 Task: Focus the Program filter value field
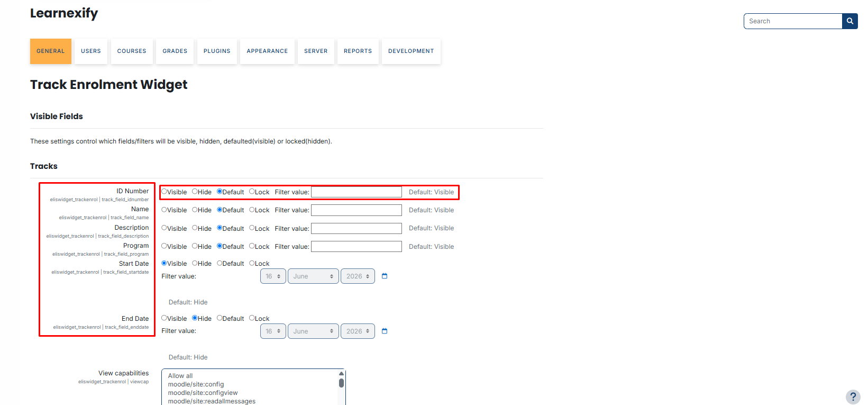coord(357,247)
